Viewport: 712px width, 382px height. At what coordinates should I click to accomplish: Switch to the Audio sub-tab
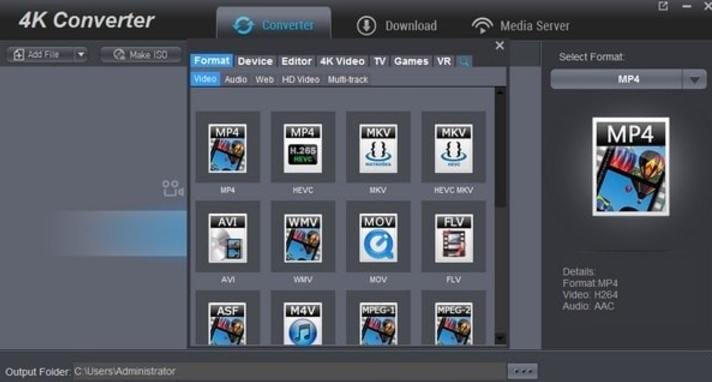236,79
